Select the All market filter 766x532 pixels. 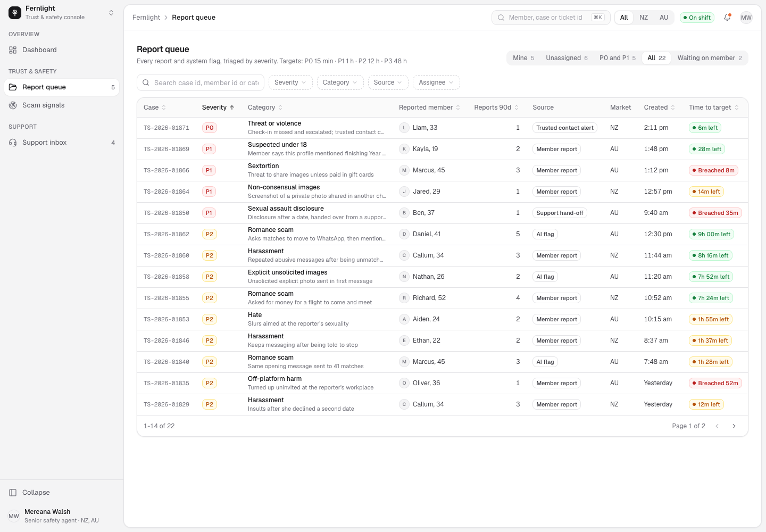(x=624, y=18)
